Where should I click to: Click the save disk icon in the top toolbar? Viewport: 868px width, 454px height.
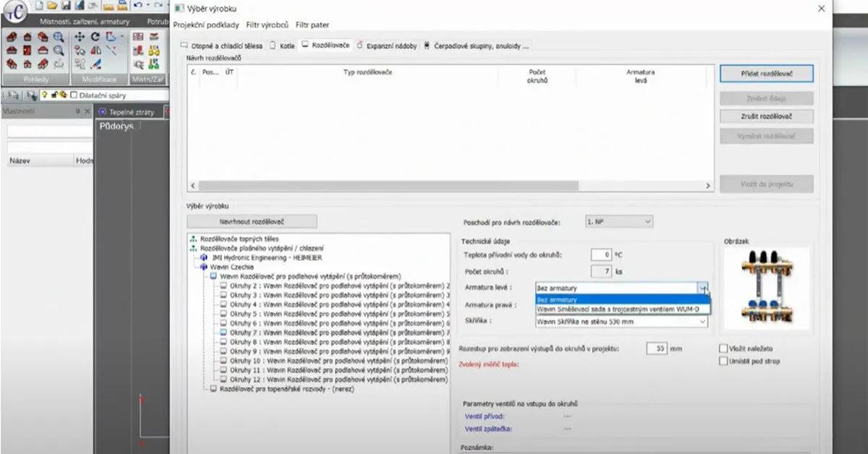(x=66, y=6)
